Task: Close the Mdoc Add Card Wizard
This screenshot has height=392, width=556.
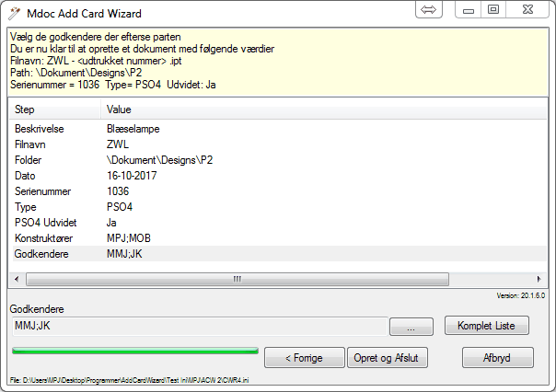Action: tap(527, 9)
